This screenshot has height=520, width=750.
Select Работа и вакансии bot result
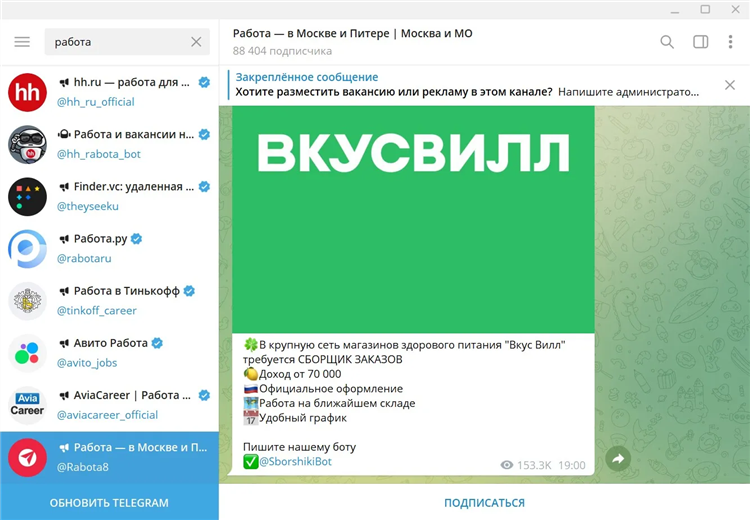click(110, 144)
